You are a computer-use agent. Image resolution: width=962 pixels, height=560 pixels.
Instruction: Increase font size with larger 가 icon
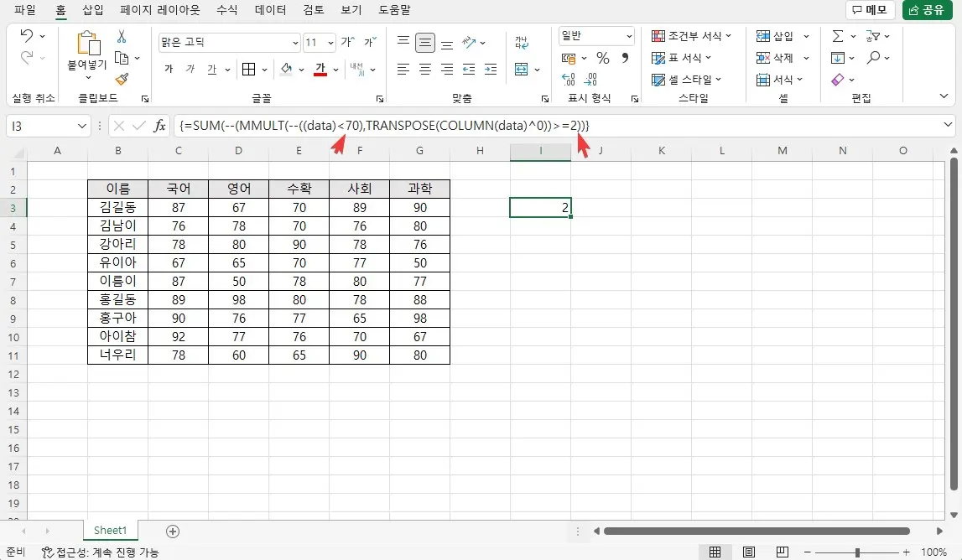[348, 42]
